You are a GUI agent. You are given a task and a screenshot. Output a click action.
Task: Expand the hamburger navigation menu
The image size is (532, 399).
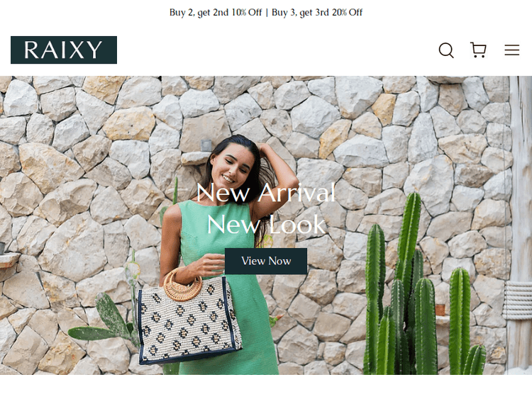coord(511,50)
